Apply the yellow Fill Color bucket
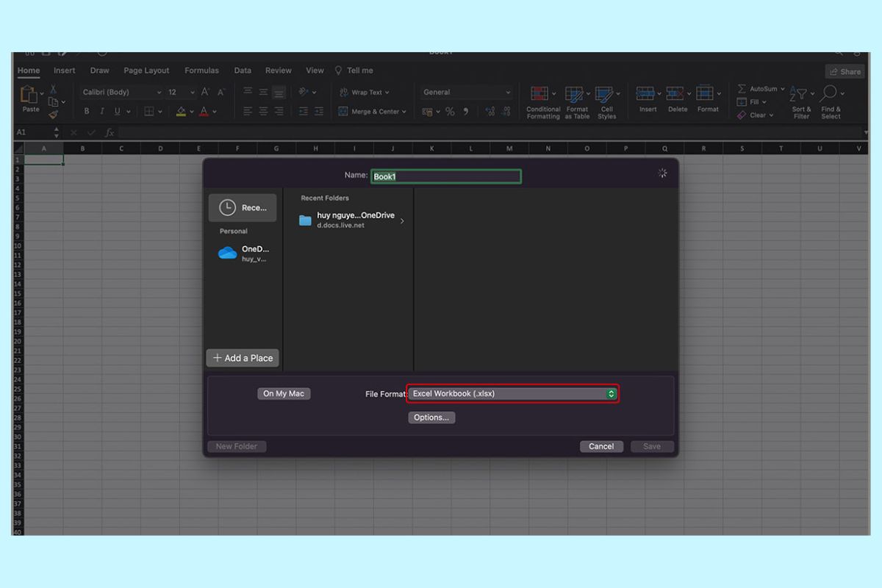Viewport: 882px width, 588px height. 182,112
